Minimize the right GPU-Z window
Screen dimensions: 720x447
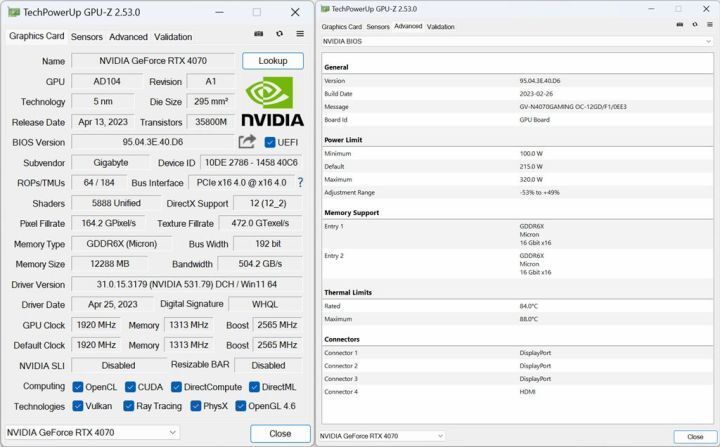click(651, 9)
